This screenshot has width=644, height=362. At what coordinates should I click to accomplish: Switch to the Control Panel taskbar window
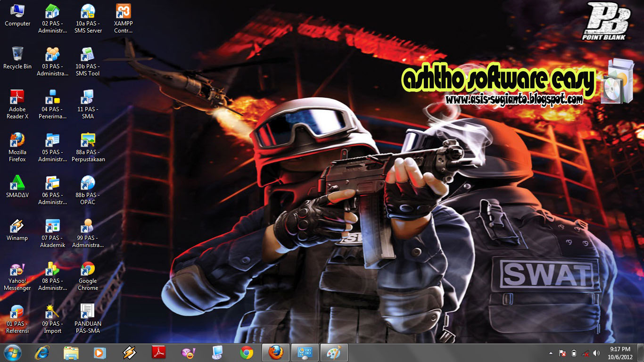click(x=305, y=353)
